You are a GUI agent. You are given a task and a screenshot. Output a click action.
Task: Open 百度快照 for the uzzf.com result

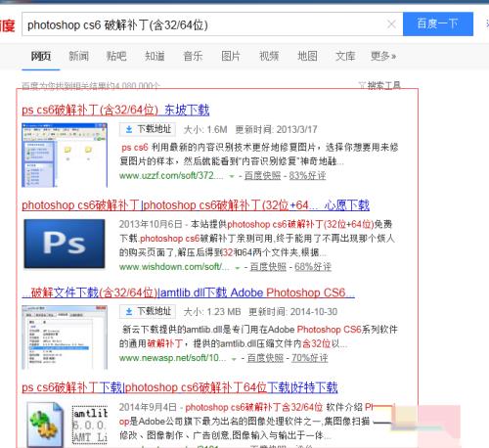coord(262,176)
